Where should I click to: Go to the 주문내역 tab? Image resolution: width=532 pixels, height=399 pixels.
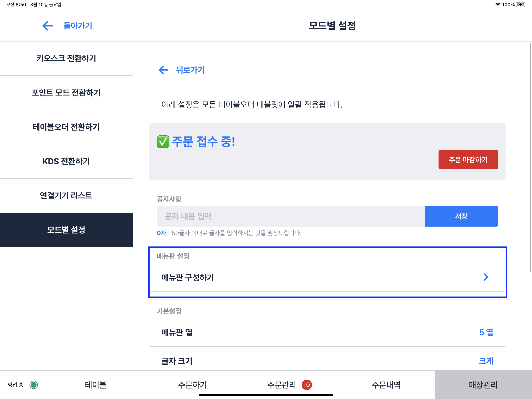386,385
